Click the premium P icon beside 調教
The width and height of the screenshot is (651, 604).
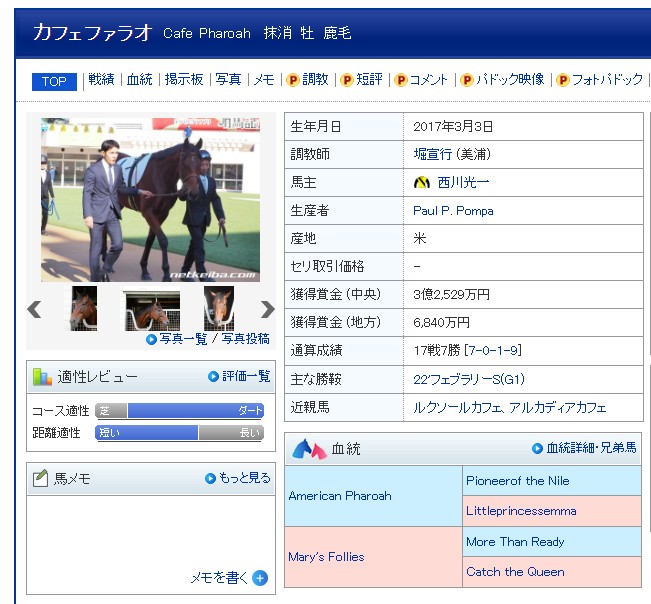[x=292, y=80]
